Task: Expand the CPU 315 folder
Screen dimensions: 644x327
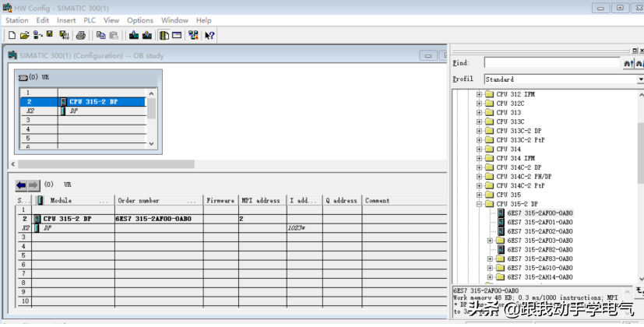Action: click(x=479, y=195)
